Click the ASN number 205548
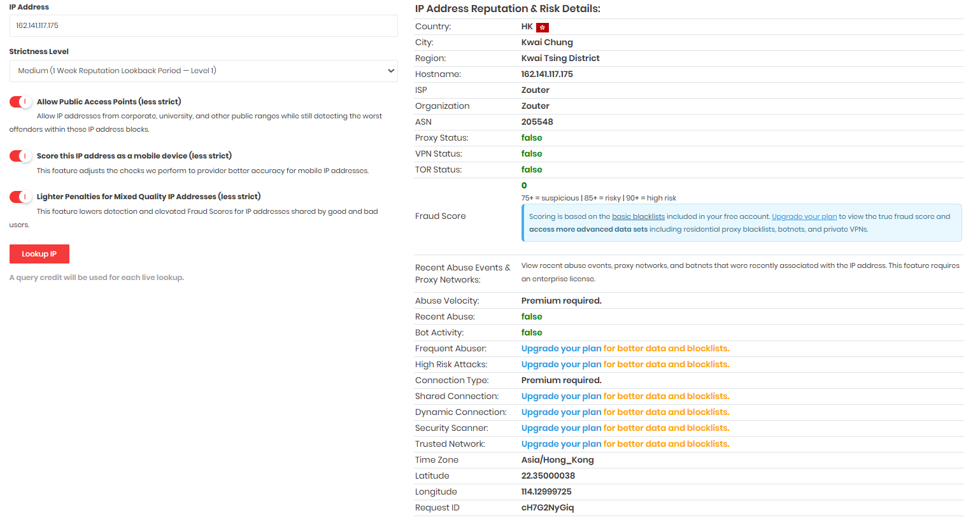The height and width of the screenshot is (520, 980). (x=537, y=122)
